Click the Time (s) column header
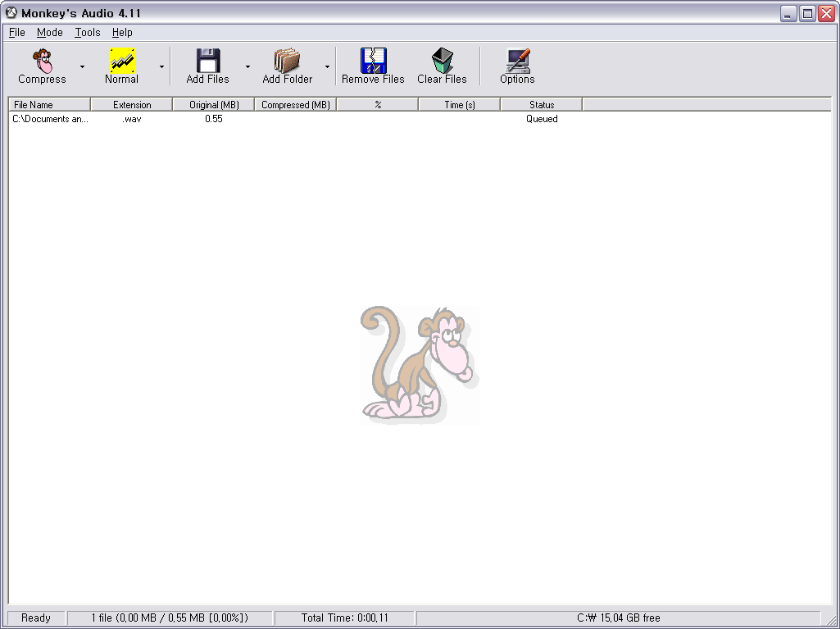The image size is (840, 629). [460, 105]
